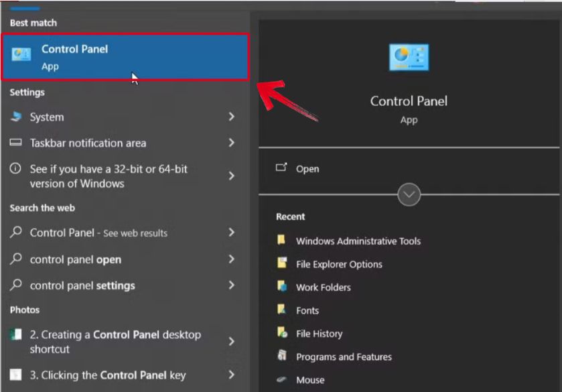Click the File History icon
Viewport: 562px width, 392px height.
(282, 333)
